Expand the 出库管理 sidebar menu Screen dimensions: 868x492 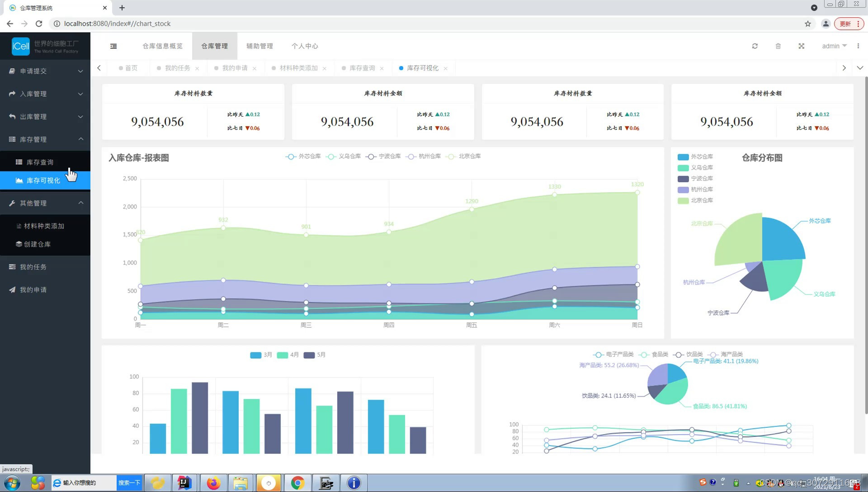(45, 117)
